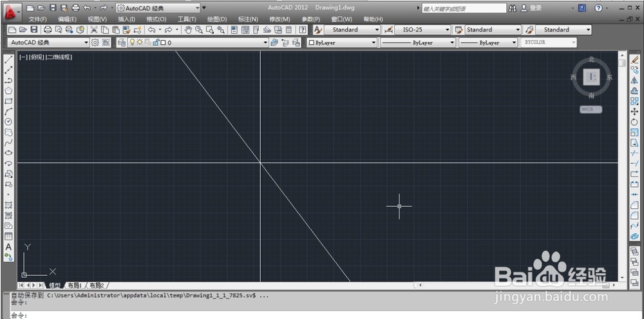The width and height of the screenshot is (644, 319).
Task: Select the Erase tool in modify toolbar
Action: tap(634, 60)
